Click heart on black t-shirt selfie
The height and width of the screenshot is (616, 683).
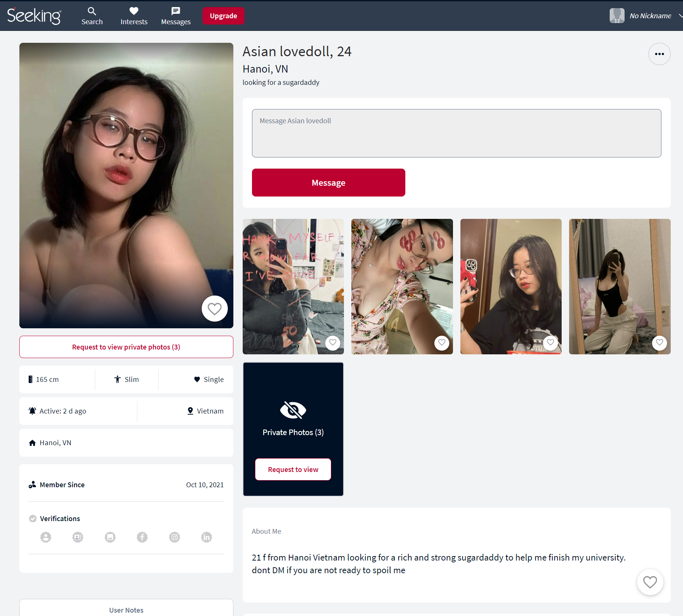point(550,342)
